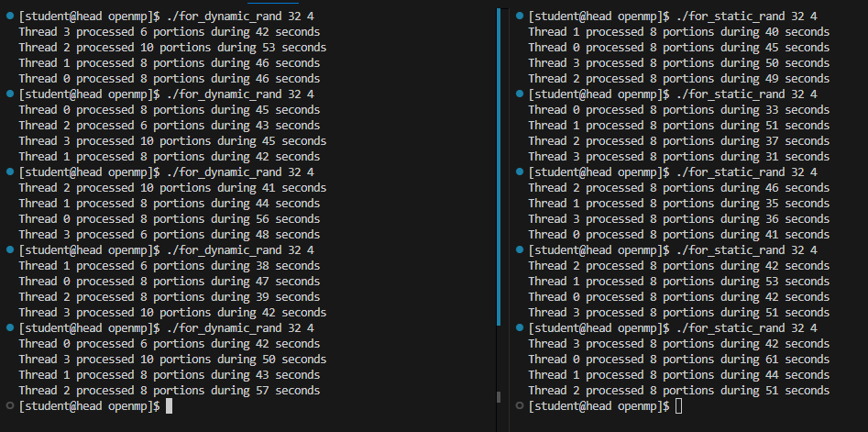Focus the left terminal's empty prompt cursor
This screenshot has width=868, height=432.
click(x=169, y=405)
